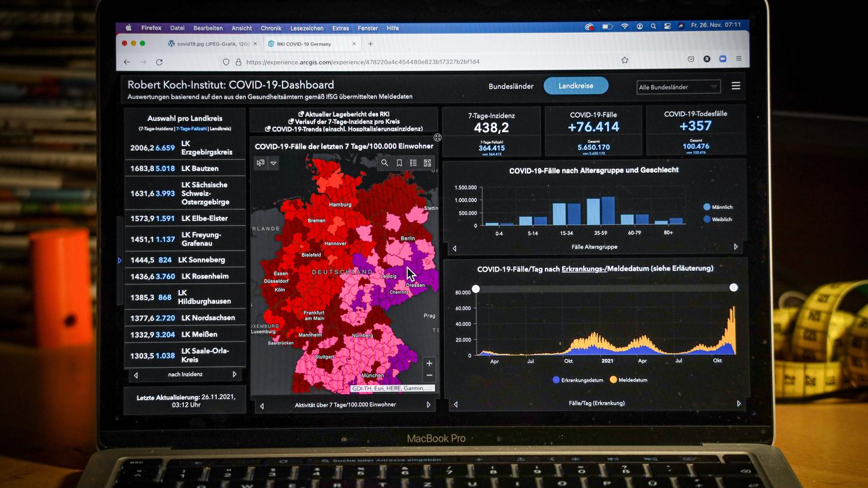Show next chart after Fälle/Tag (Erkrankung)

(x=739, y=404)
